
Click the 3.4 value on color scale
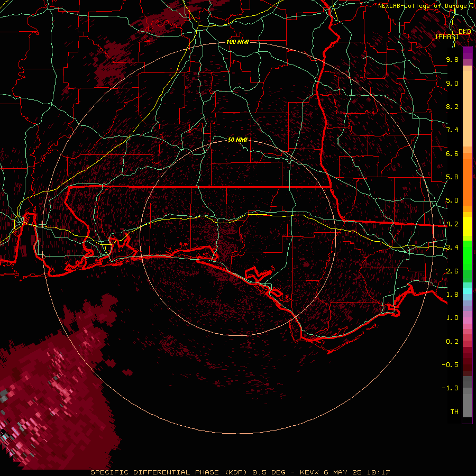452,248
